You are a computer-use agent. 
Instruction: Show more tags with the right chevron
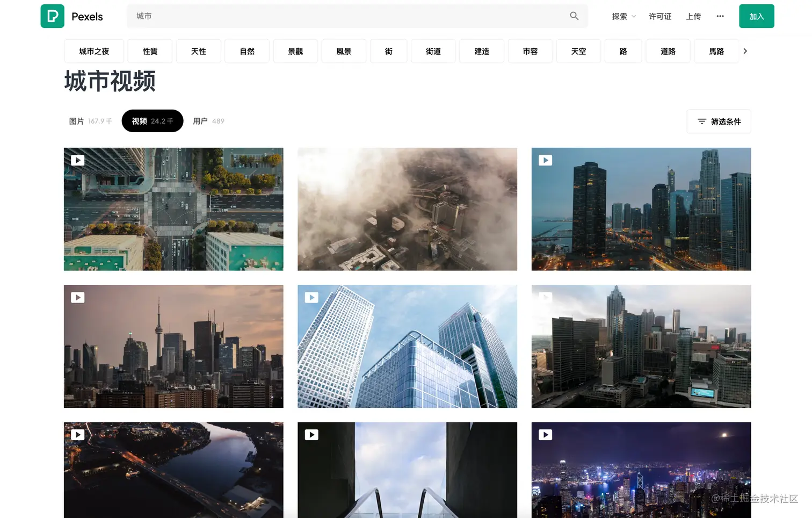tap(745, 51)
